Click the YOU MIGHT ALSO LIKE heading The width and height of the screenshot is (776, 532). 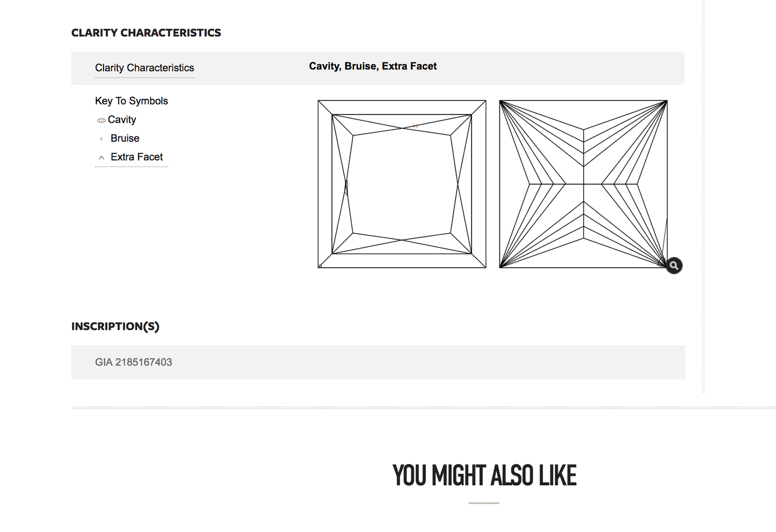(484, 476)
